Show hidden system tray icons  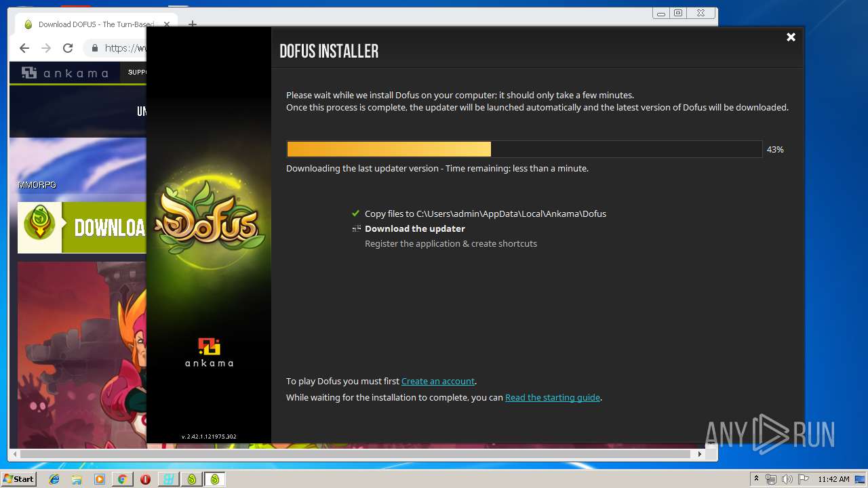tap(756, 479)
